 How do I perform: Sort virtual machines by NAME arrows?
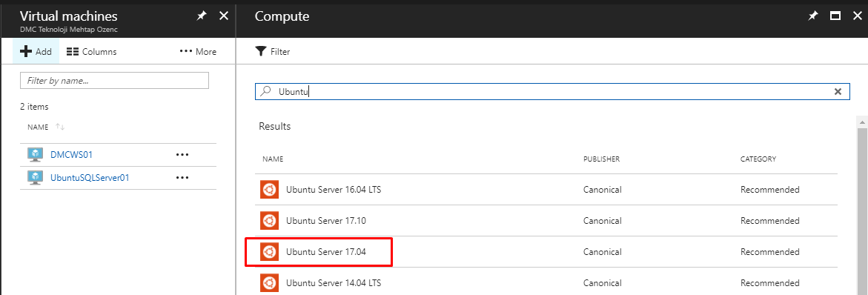pyautogui.click(x=60, y=127)
